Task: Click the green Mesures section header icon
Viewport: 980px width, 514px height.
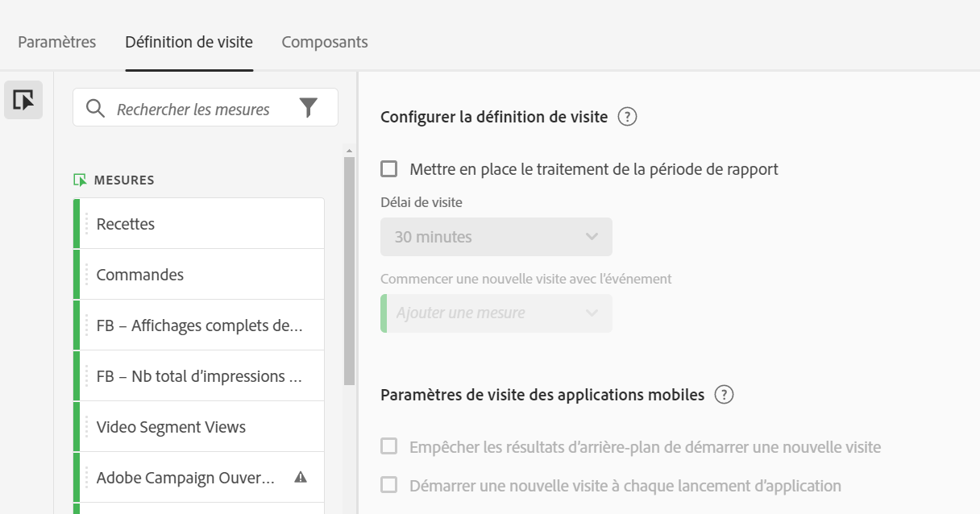Action: click(80, 180)
